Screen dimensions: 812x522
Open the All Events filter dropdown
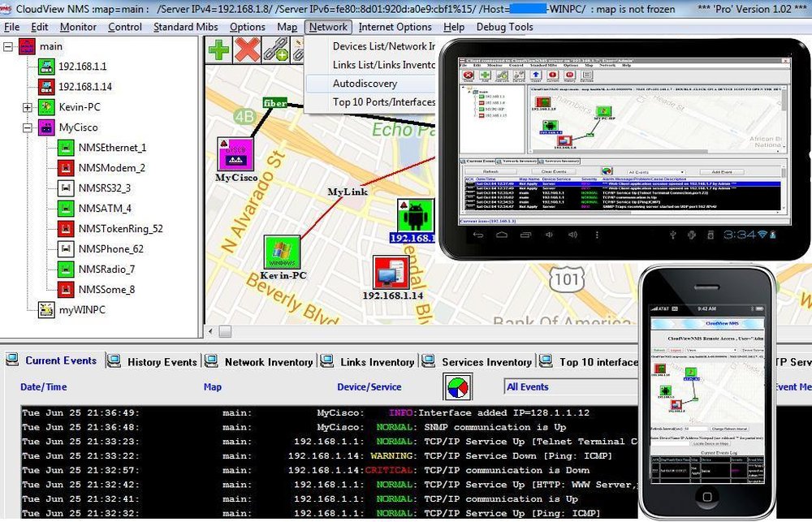(570, 387)
